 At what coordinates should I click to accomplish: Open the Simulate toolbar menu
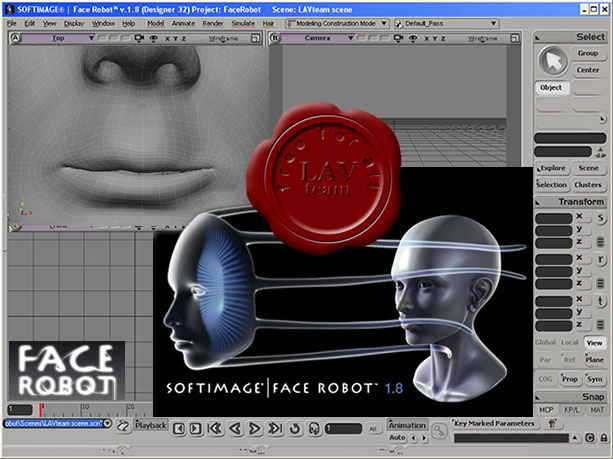243,23
